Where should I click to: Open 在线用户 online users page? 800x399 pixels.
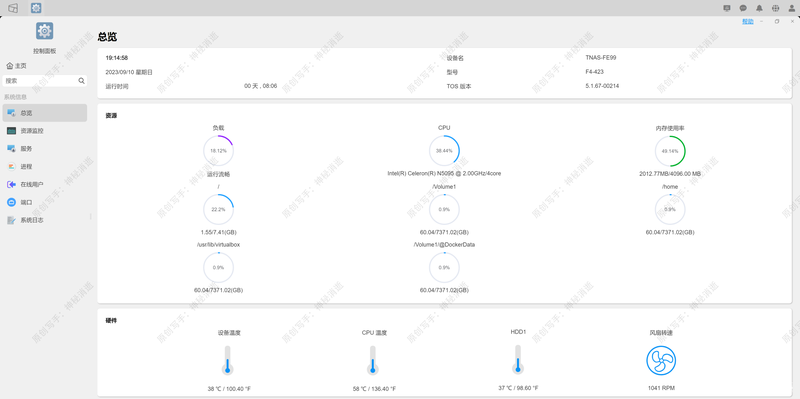pyautogui.click(x=44, y=184)
